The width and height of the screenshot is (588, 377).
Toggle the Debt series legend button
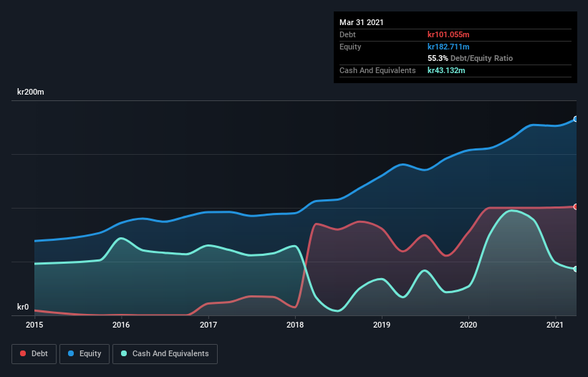(x=34, y=354)
